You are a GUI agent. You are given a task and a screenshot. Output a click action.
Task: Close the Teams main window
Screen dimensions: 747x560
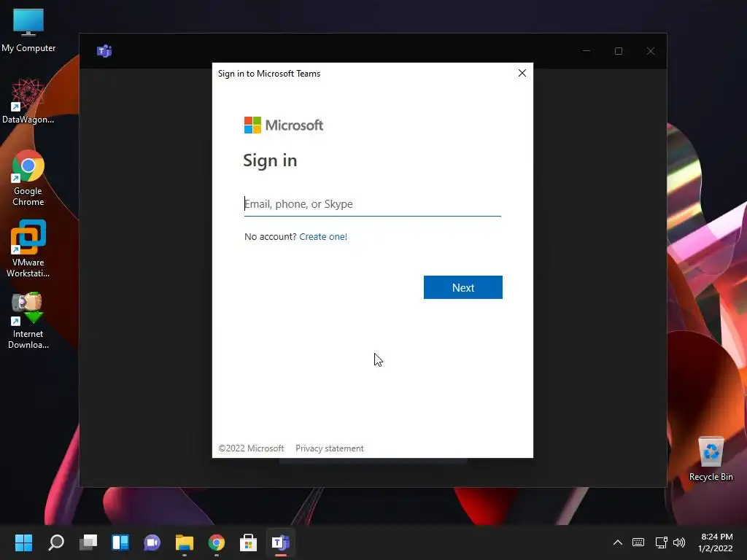coord(650,51)
